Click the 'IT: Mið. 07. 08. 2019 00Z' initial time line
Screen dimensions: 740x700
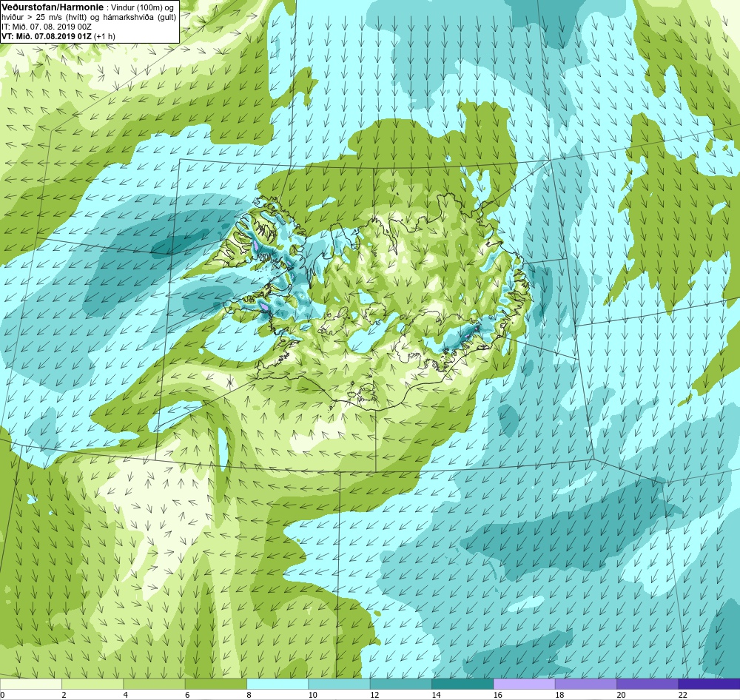click(46, 27)
